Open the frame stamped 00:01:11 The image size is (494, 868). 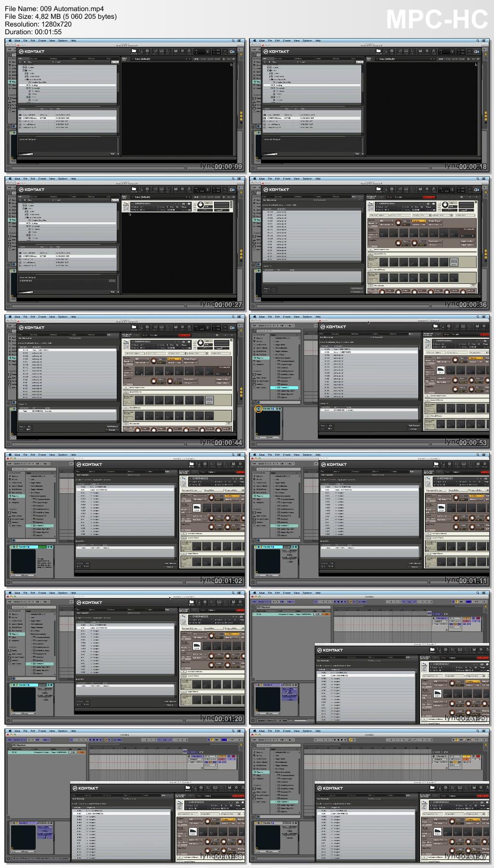pos(370,519)
